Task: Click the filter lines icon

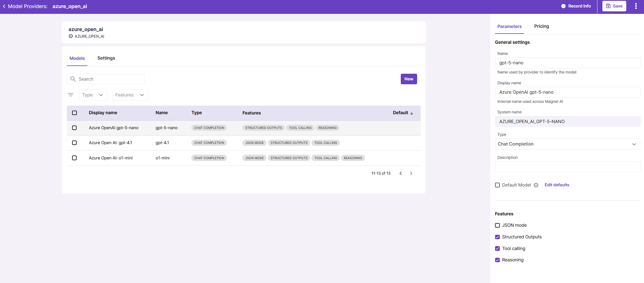Action: 71,95
